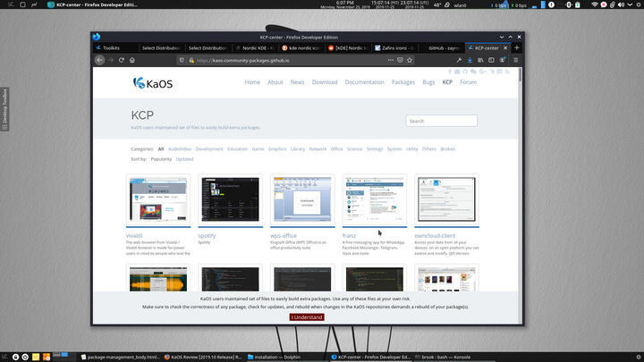644x362 pixels.
Task: Open the Wi-Fi network tray icon
Action: (x=594, y=4)
